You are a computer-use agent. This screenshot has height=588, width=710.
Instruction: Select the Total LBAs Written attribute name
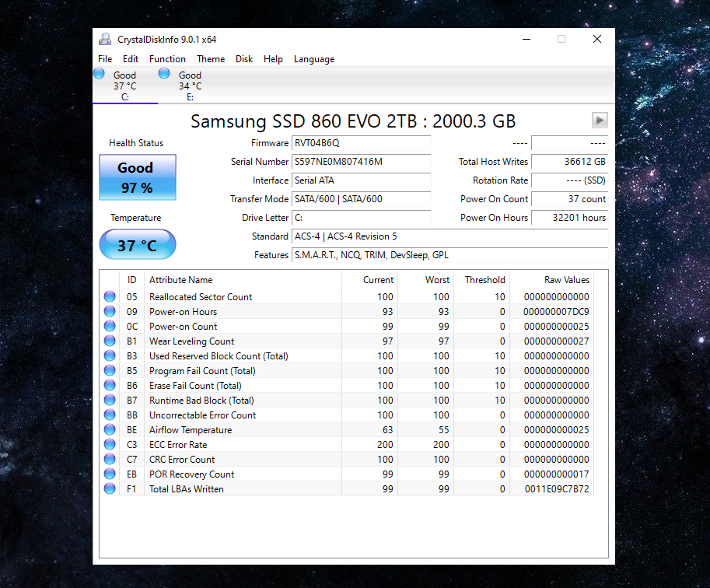coord(187,488)
